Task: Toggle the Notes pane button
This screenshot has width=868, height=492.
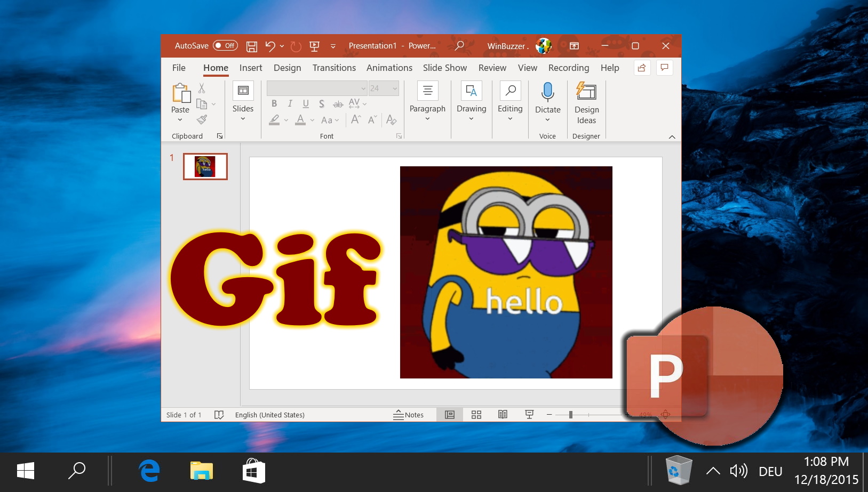Action: click(x=409, y=415)
